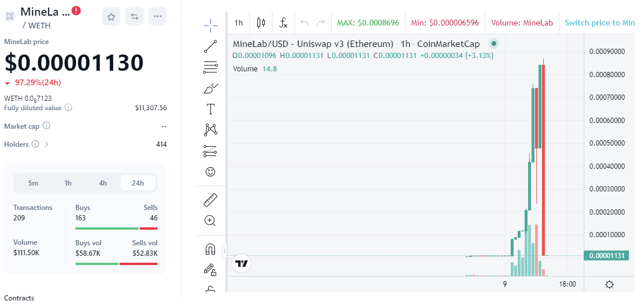Show info for Market cap
This screenshot has width=644, height=301.
click(46, 126)
